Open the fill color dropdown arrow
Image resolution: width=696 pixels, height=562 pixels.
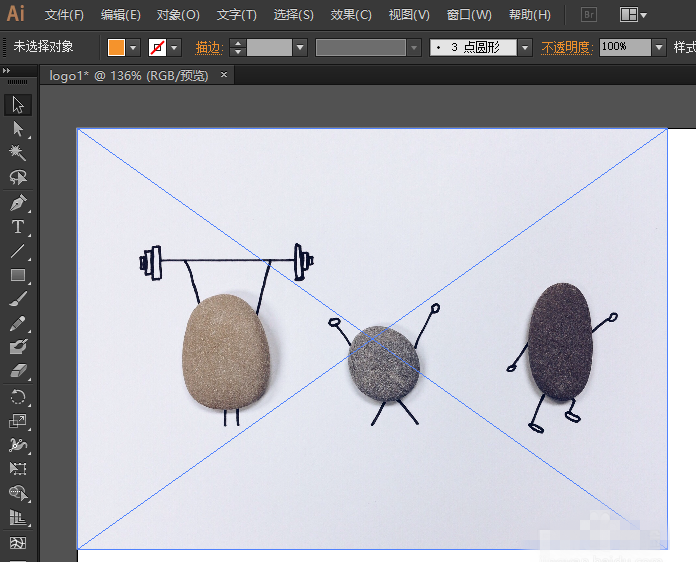tap(133, 47)
